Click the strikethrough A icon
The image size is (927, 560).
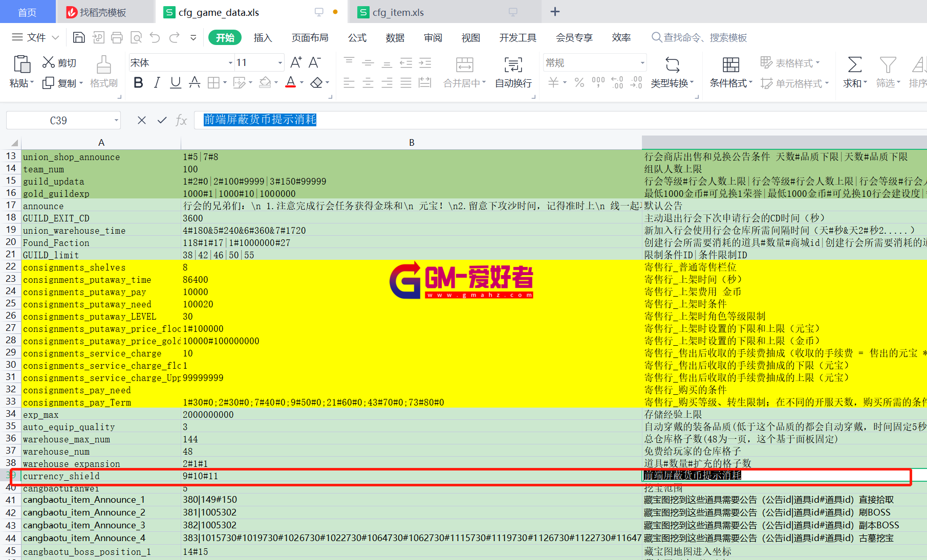pos(195,82)
